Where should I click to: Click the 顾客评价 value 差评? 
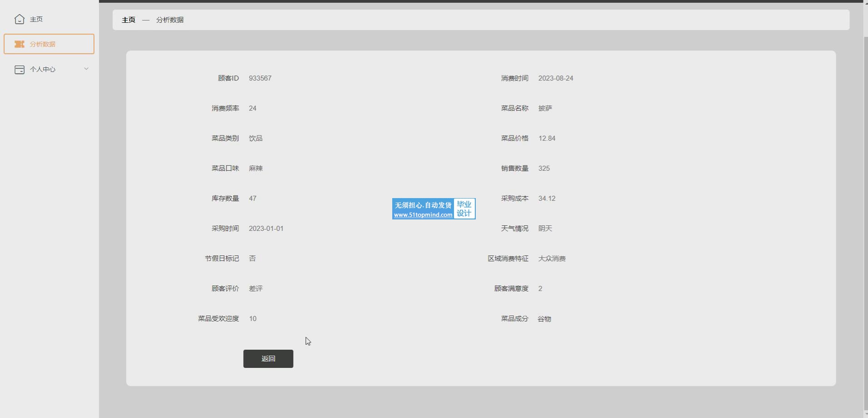[256, 289]
